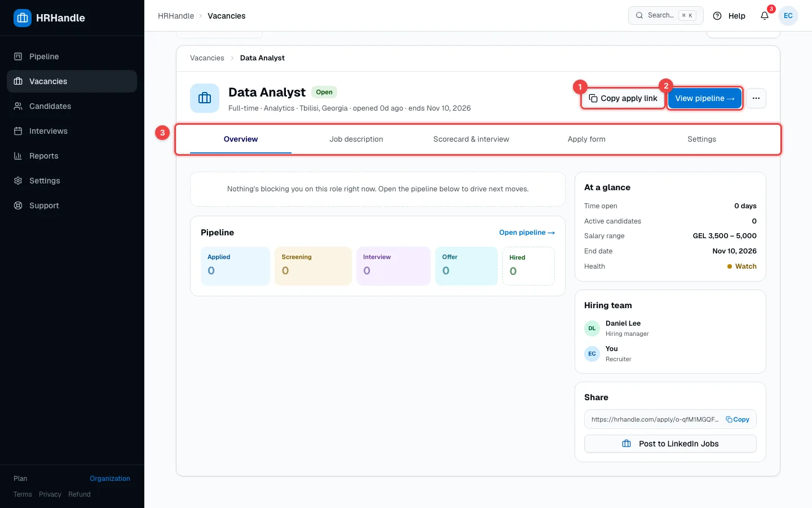Select the Hired stage card
Viewport: 812px width, 508px height.
point(528,266)
